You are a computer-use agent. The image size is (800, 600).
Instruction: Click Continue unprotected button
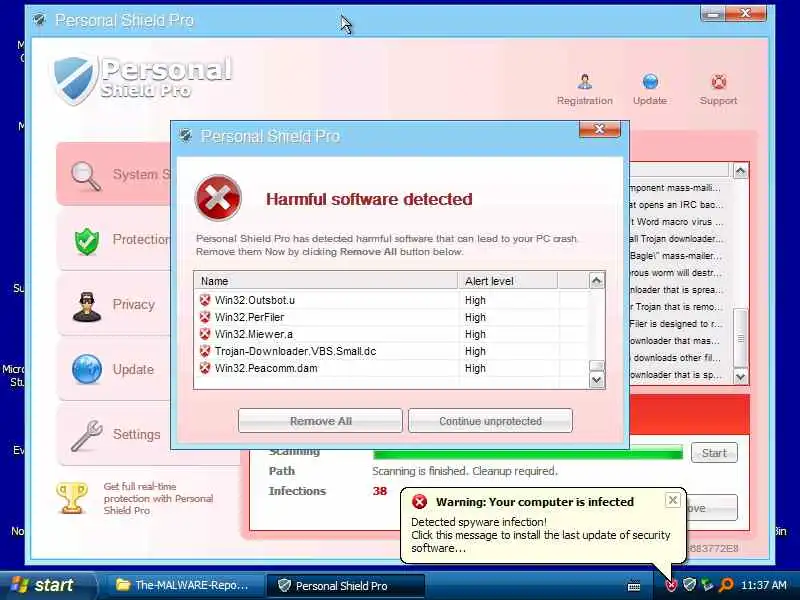[490, 421]
